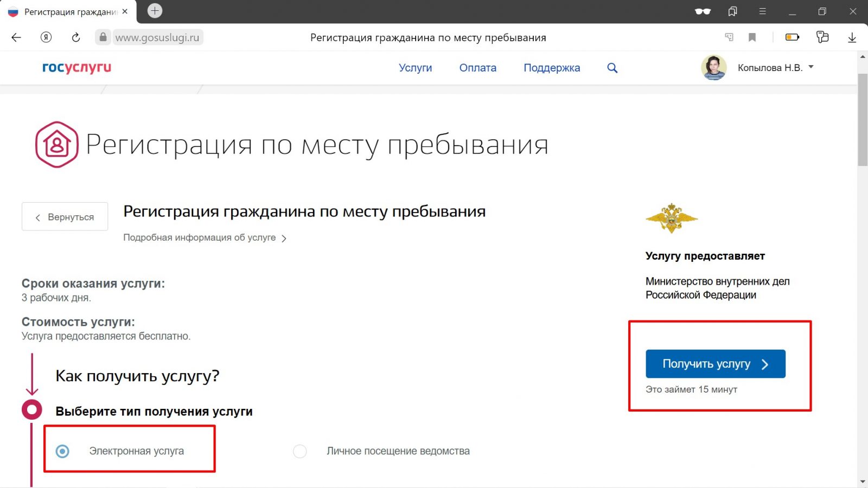868x488 pixels.
Task: Click the padlock site security icon
Action: tap(103, 37)
